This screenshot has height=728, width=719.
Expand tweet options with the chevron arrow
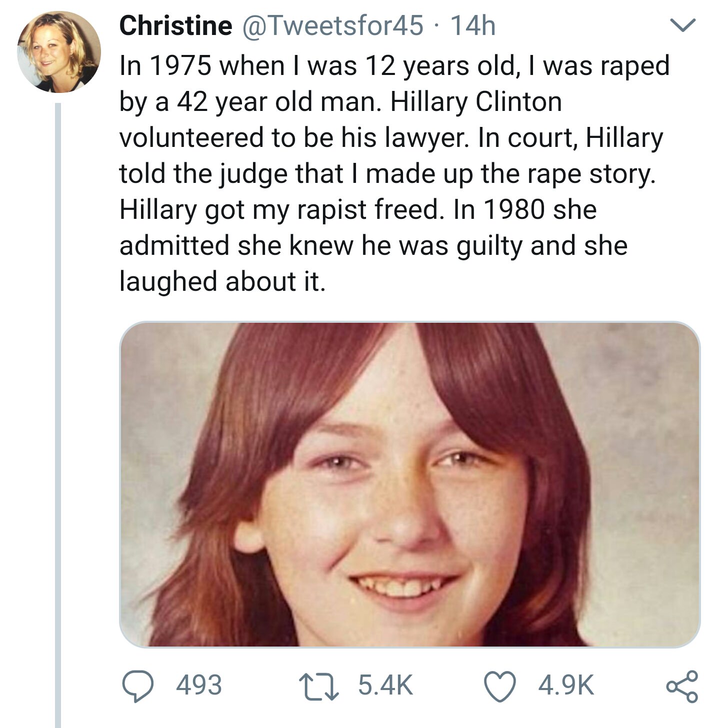point(683,25)
